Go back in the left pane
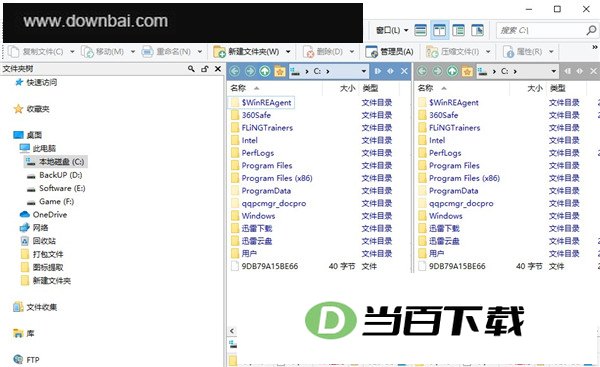600x367 pixels. coord(235,71)
